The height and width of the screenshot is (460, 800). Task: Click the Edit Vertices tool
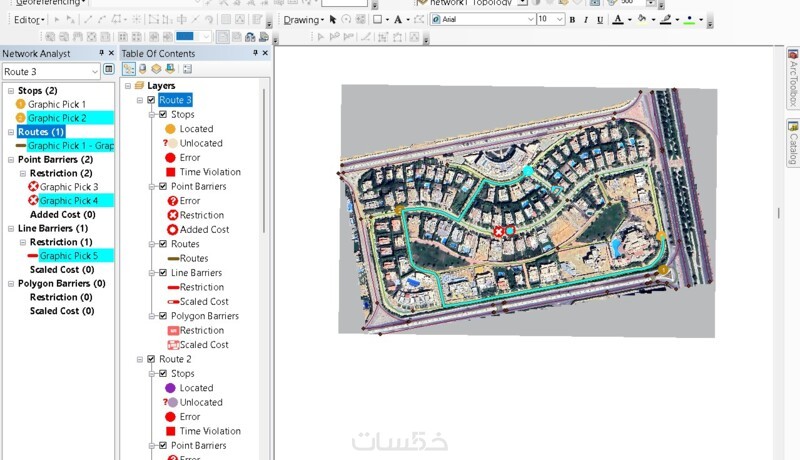pos(153,19)
